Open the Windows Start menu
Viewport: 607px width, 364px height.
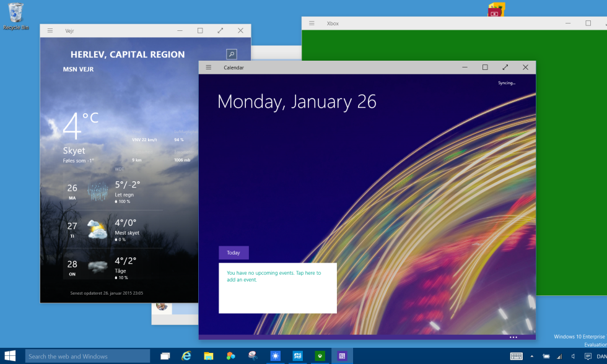[x=10, y=356]
